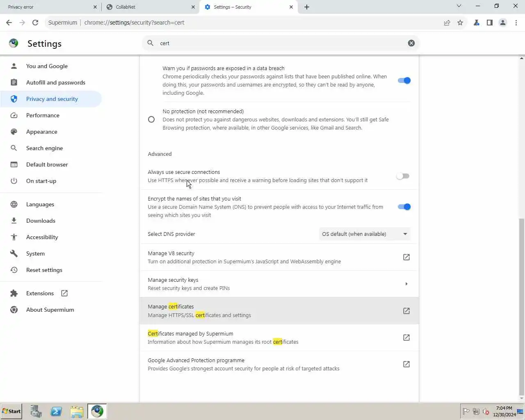Open the three-dot browser menu
525x420 pixels.
516,23
